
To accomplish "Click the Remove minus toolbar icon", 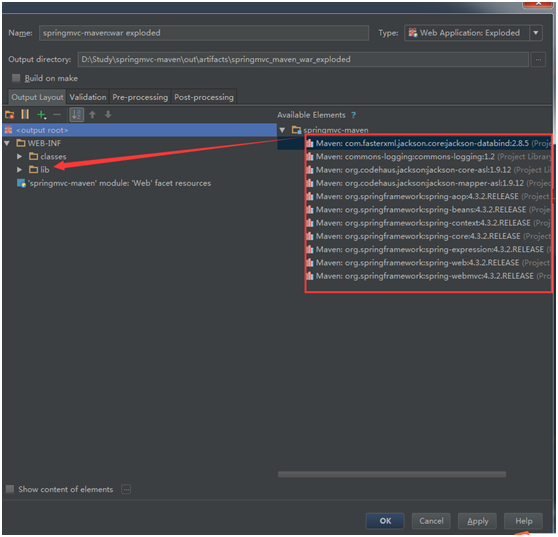I will click(57, 115).
